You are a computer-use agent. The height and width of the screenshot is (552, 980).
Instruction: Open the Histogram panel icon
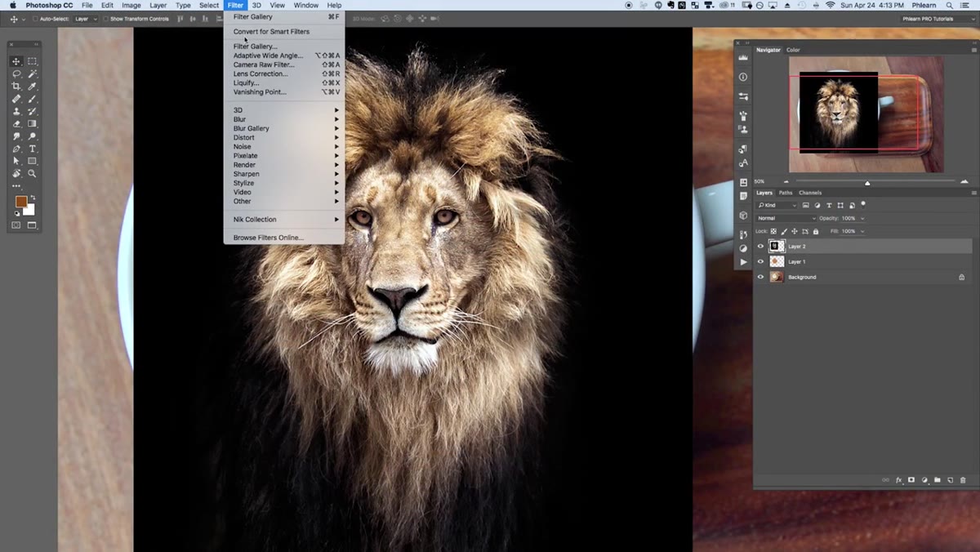(x=742, y=57)
